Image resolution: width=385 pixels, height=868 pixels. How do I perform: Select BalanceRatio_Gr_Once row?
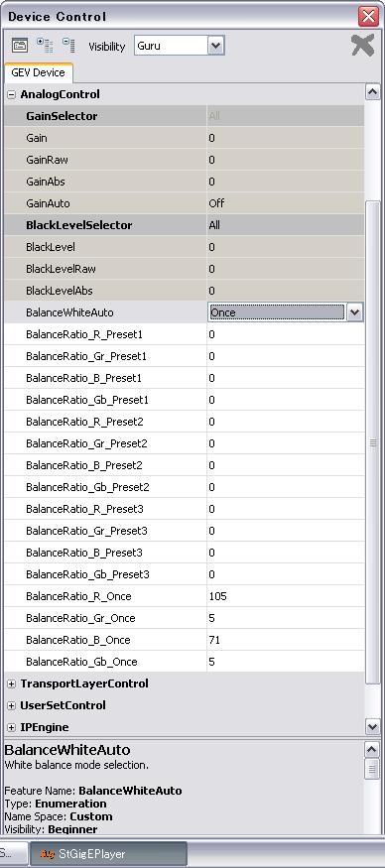click(x=184, y=618)
